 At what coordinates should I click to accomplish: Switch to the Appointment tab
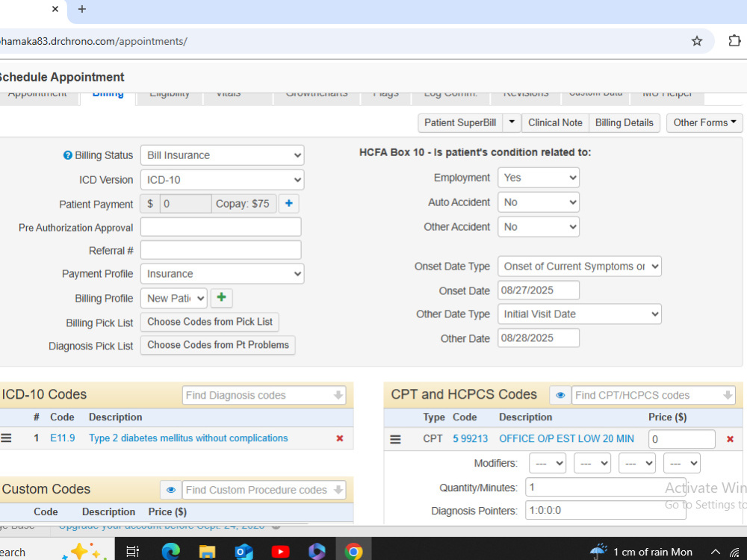point(37,96)
